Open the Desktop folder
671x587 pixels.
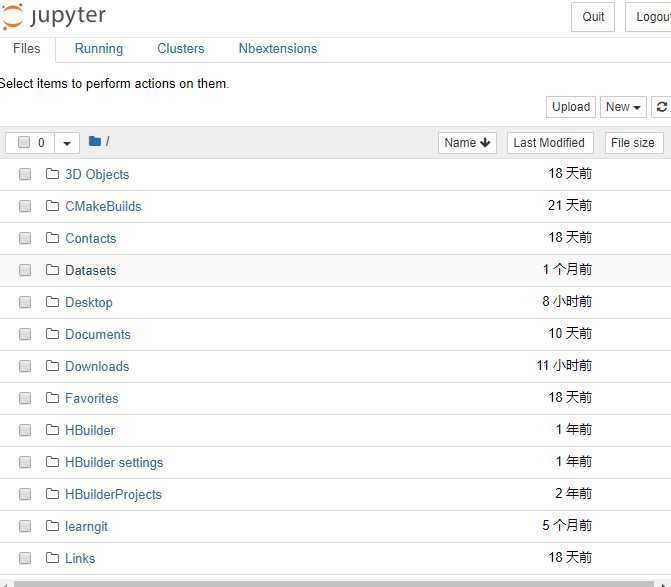pos(89,302)
